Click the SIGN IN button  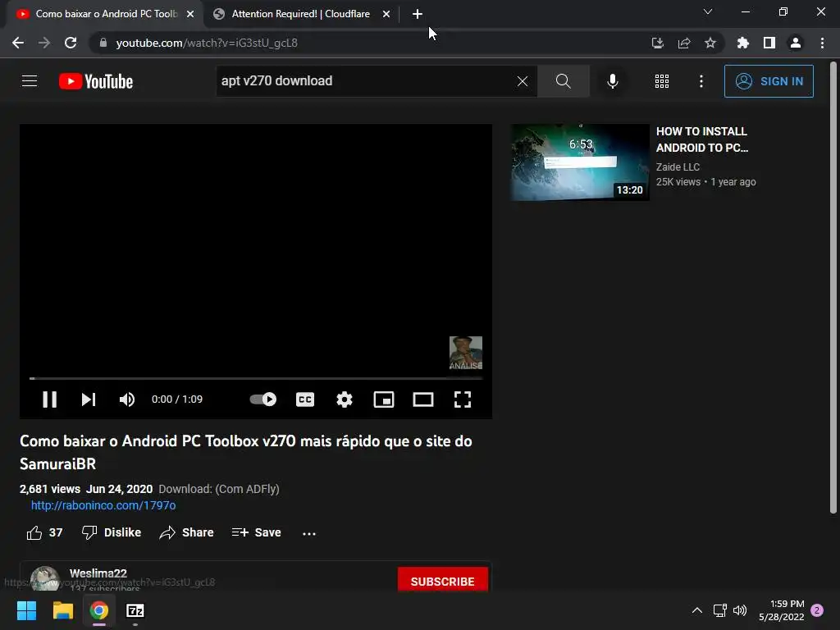click(x=769, y=81)
